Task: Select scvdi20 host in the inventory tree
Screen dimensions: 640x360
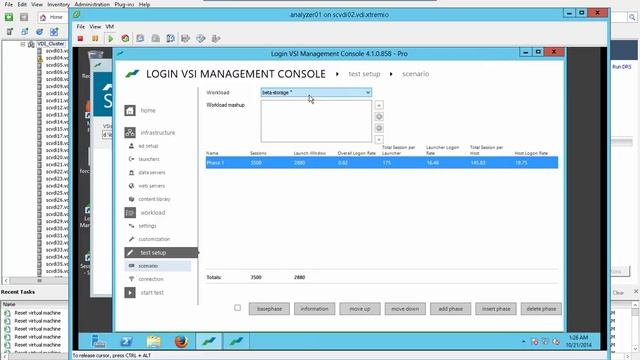Action: [57, 157]
